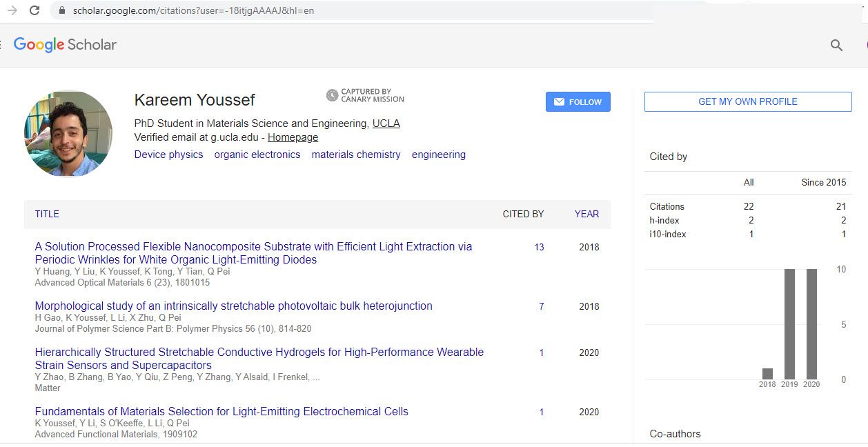Select the engineering interest tag
Viewport: 868px width, 447px height.
pyautogui.click(x=439, y=155)
